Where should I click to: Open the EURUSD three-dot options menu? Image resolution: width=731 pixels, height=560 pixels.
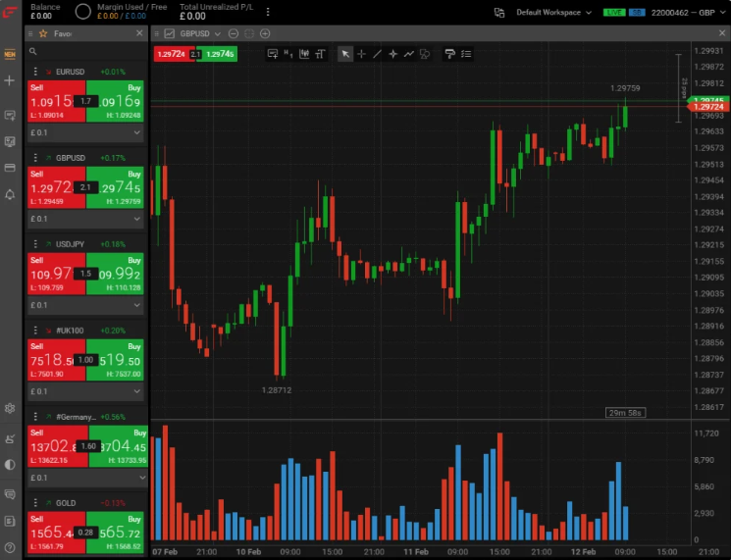click(35, 72)
